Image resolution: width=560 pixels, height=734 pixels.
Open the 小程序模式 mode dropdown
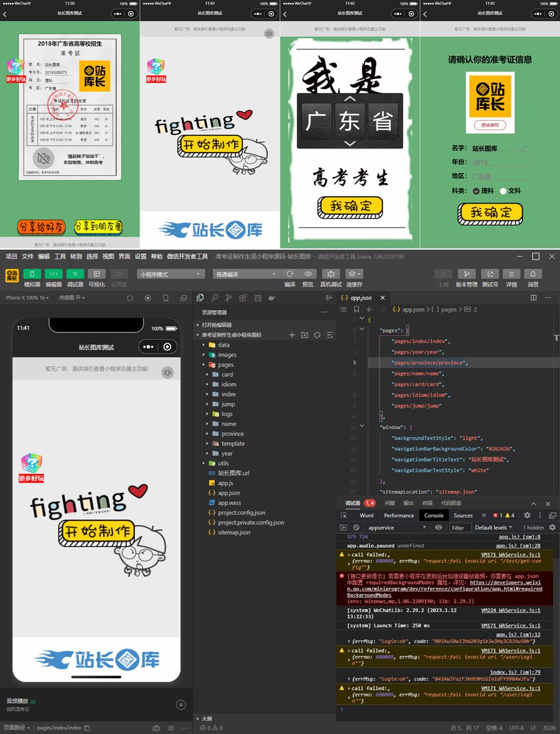pos(170,274)
